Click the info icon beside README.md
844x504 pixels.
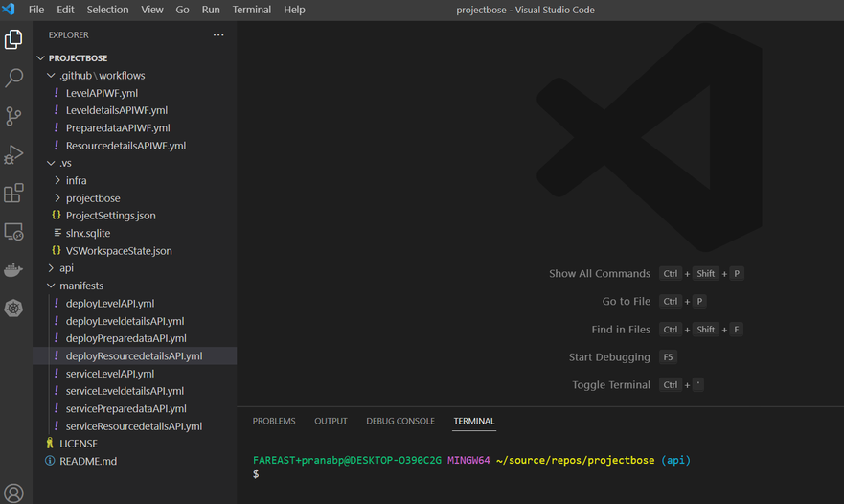[50, 461]
